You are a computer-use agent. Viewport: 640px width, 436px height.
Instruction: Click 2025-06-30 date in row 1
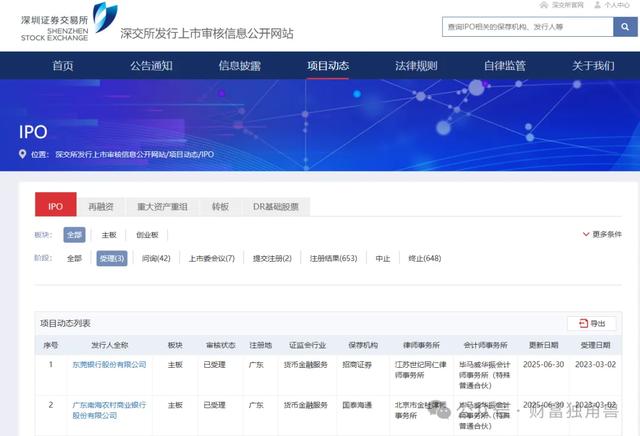(543, 364)
